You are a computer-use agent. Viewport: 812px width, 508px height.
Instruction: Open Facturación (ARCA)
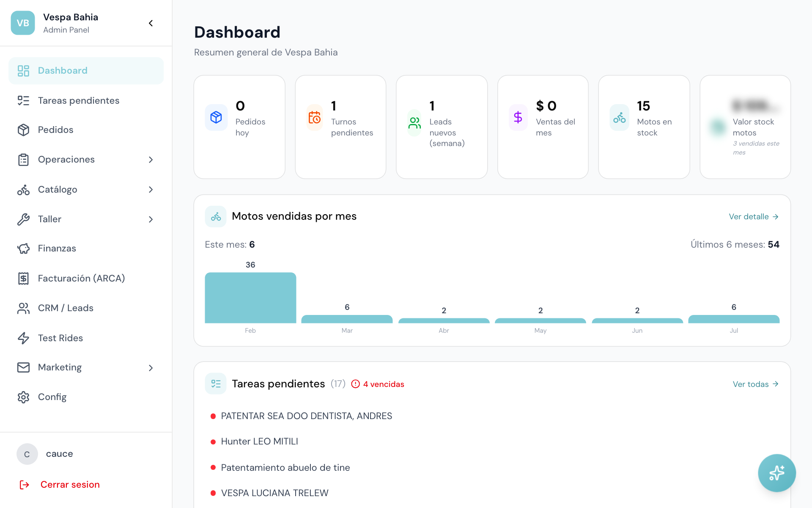[86, 278]
